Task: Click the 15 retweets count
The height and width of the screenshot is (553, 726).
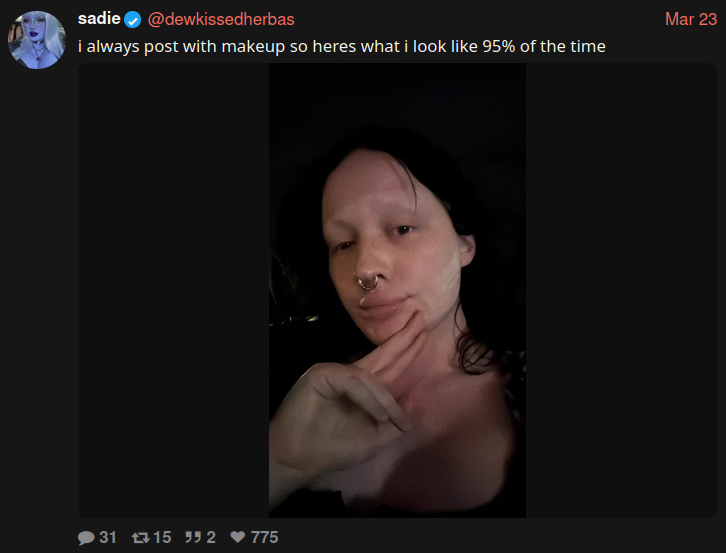Action: [x=162, y=537]
